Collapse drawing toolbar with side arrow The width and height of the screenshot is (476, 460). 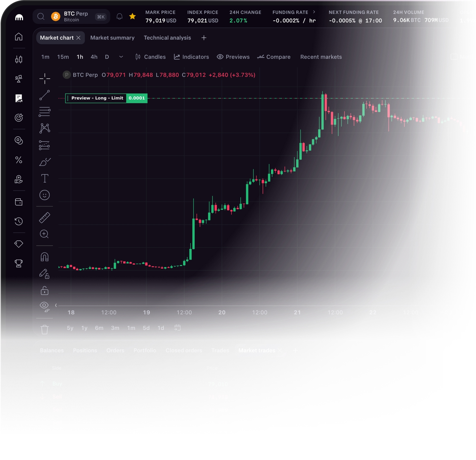[x=56, y=305]
